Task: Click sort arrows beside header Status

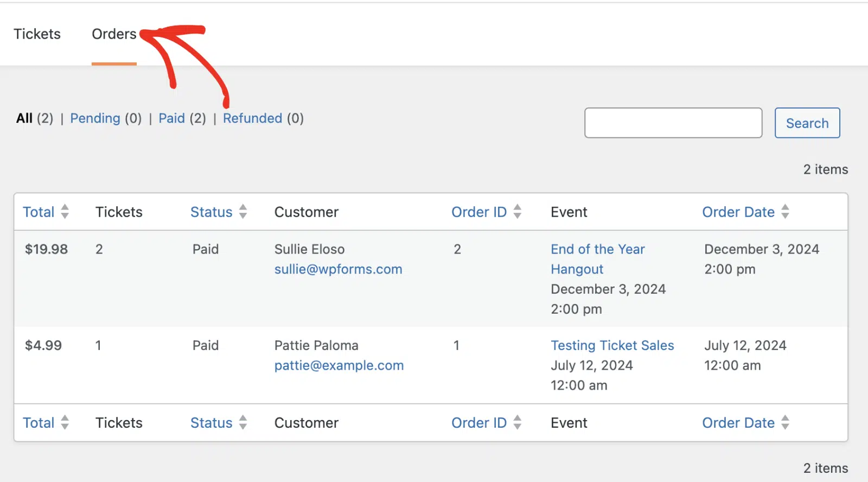Action: pyautogui.click(x=243, y=212)
